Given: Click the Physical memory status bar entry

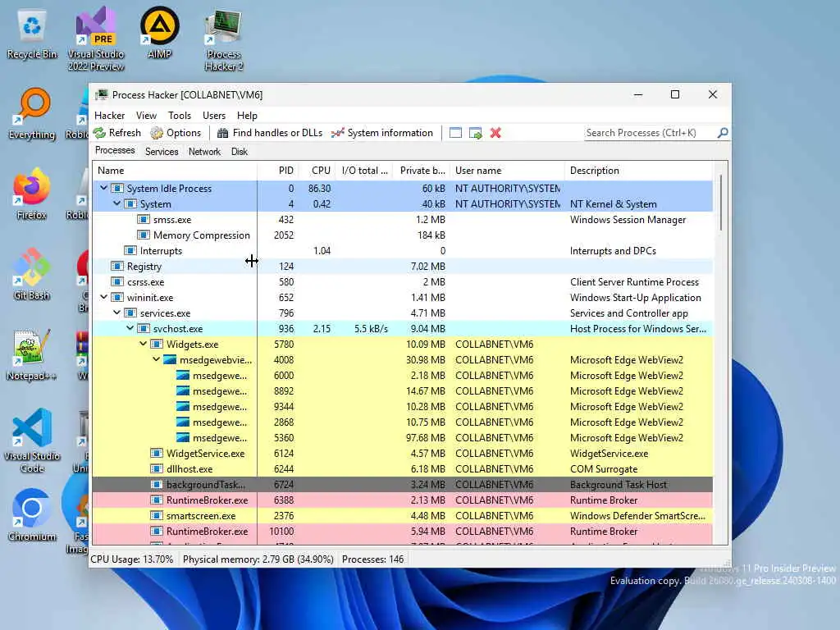Looking at the screenshot, I should click(258, 559).
